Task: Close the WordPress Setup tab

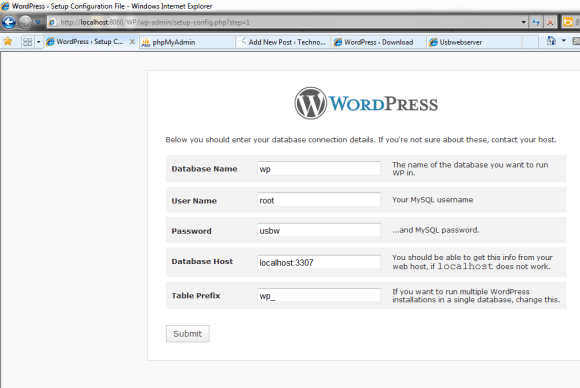Action: coord(132,42)
